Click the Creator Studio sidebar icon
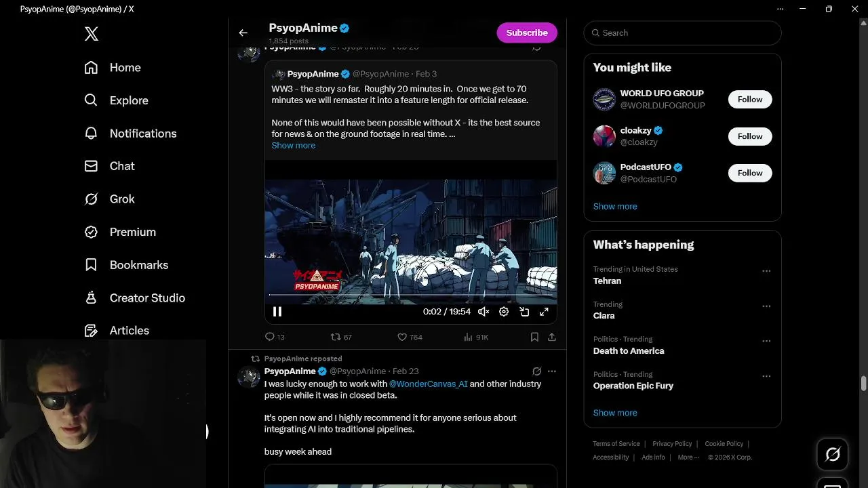Viewport: 868px width, 488px height. point(91,298)
